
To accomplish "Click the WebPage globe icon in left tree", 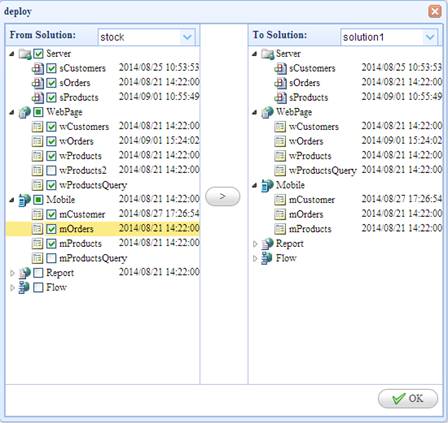I will (25, 112).
